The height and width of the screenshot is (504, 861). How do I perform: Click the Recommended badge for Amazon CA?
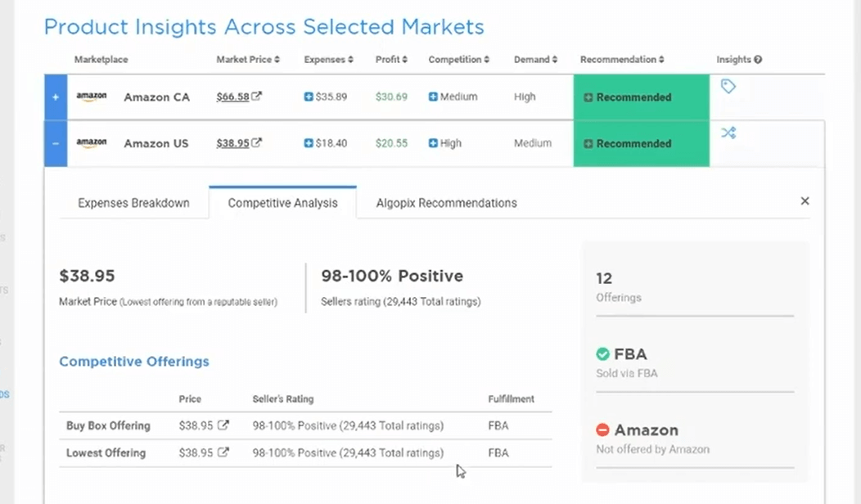(x=627, y=97)
